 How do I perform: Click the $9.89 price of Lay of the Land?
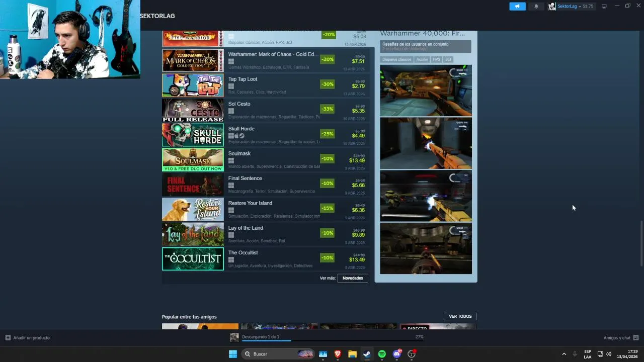click(x=358, y=235)
